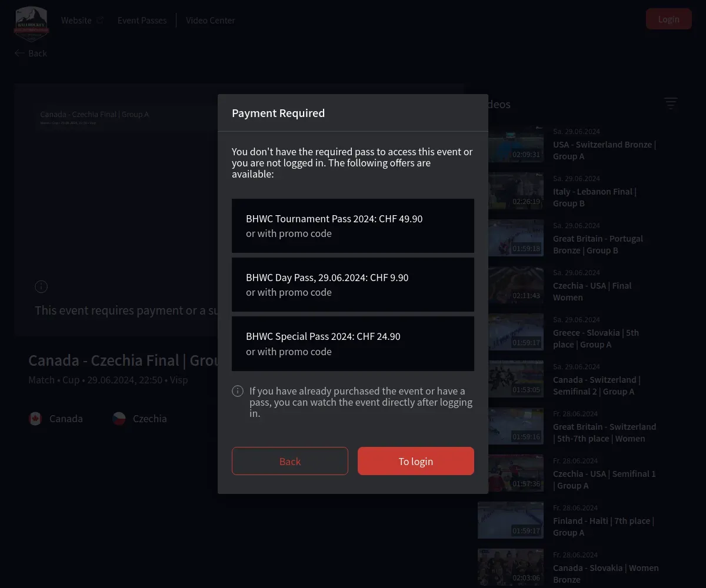This screenshot has width=706, height=588.
Task: Click Greece - Slovakia | 5th place title
Action: [596, 339]
